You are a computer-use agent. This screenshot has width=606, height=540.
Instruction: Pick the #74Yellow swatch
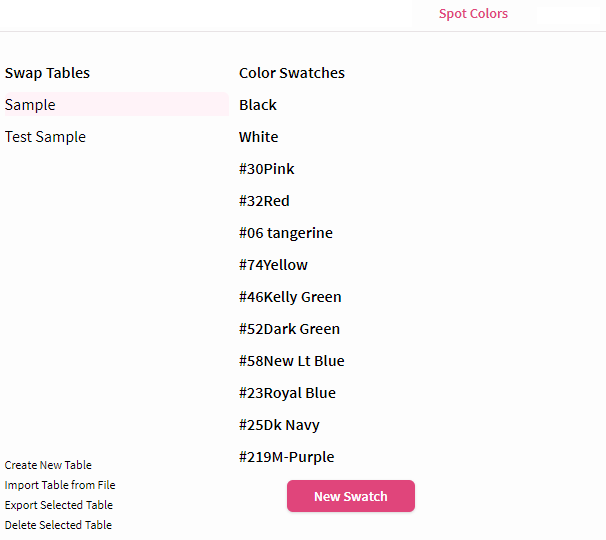tap(273, 265)
